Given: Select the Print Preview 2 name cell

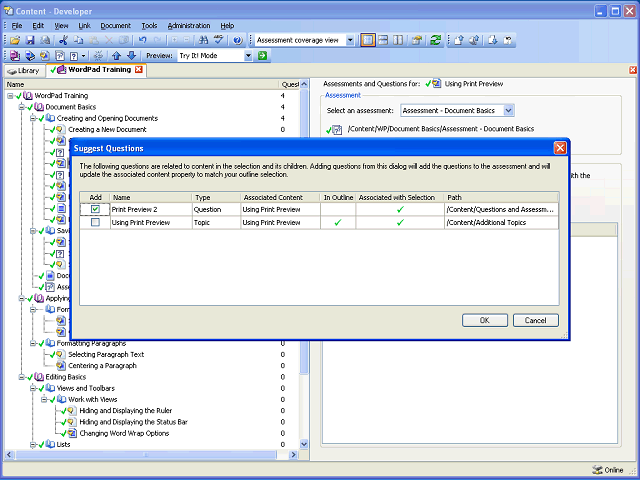Looking at the screenshot, I should (151, 209).
